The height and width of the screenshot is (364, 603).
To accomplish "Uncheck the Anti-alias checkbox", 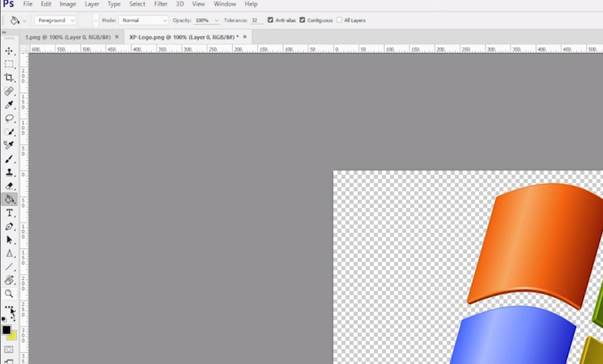I will click(270, 20).
